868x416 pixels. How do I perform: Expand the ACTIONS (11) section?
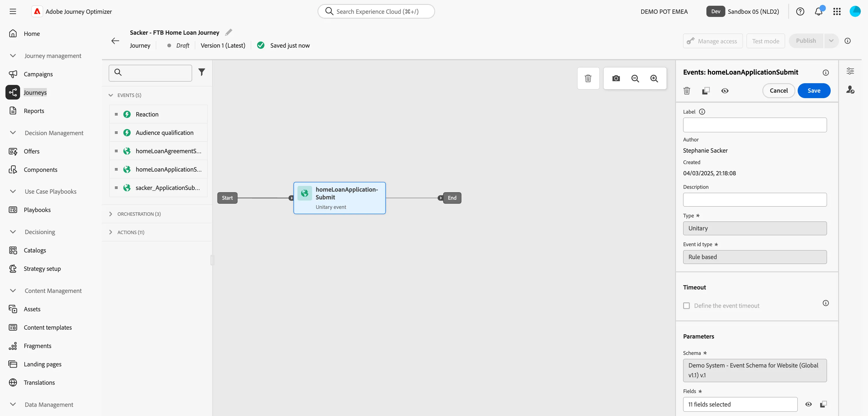(x=111, y=232)
